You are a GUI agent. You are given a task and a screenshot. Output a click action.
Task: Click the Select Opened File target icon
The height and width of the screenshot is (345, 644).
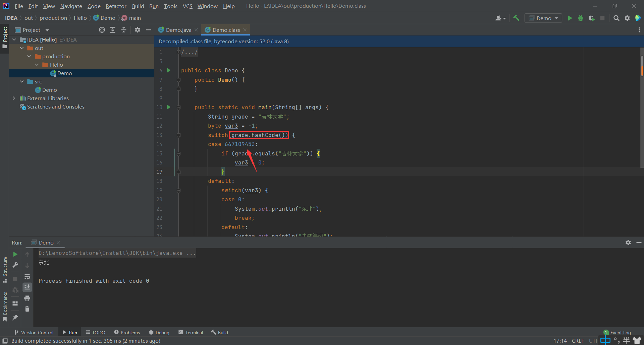102,30
